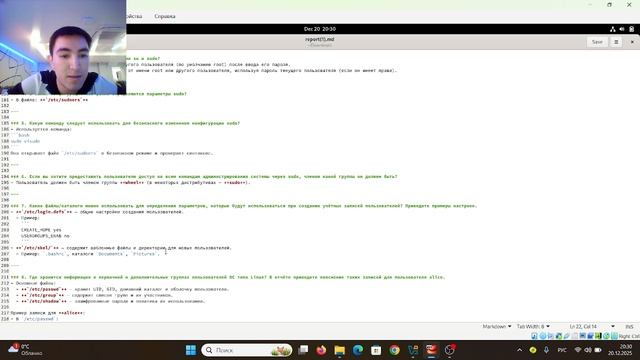Switch the РУС input language indicator
The image size is (640, 360).
coord(562,350)
